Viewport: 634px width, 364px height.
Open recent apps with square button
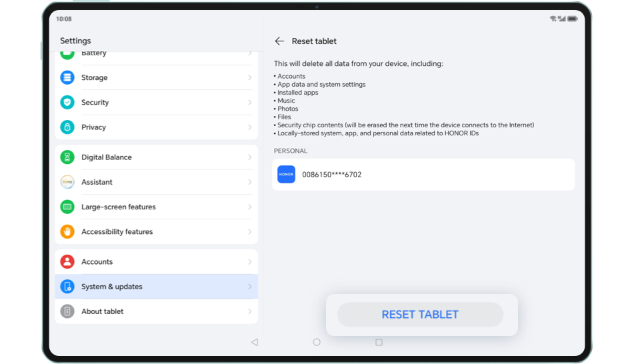(379, 342)
